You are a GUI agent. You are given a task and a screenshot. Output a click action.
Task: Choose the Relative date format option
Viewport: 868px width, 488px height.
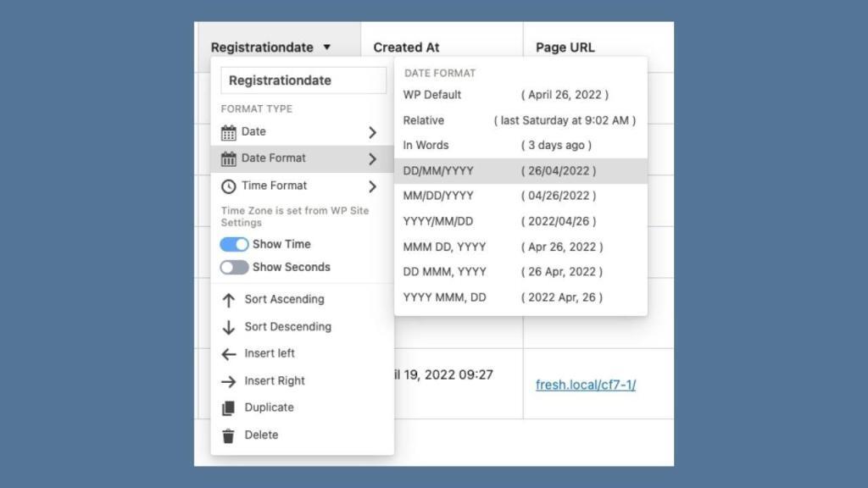pyautogui.click(x=424, y=120)
